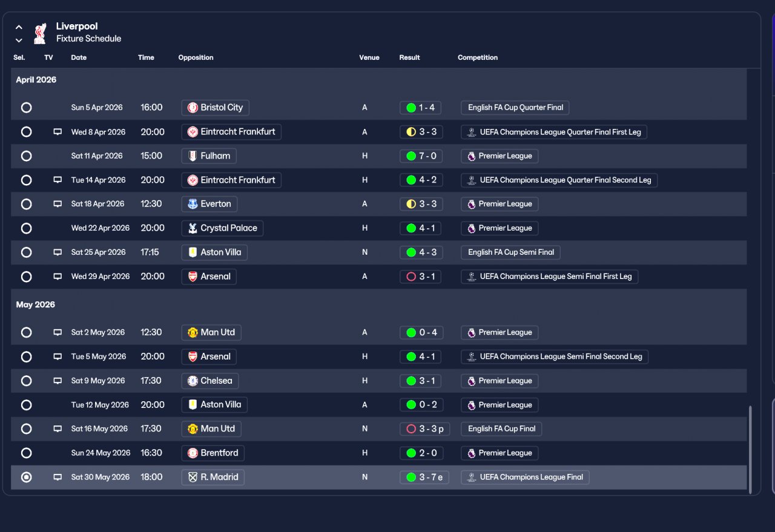Image resolution: width=775 pixels, height=532 pixels.
Task: Sort by the Venue column header
Action: (x=369, y=57)
